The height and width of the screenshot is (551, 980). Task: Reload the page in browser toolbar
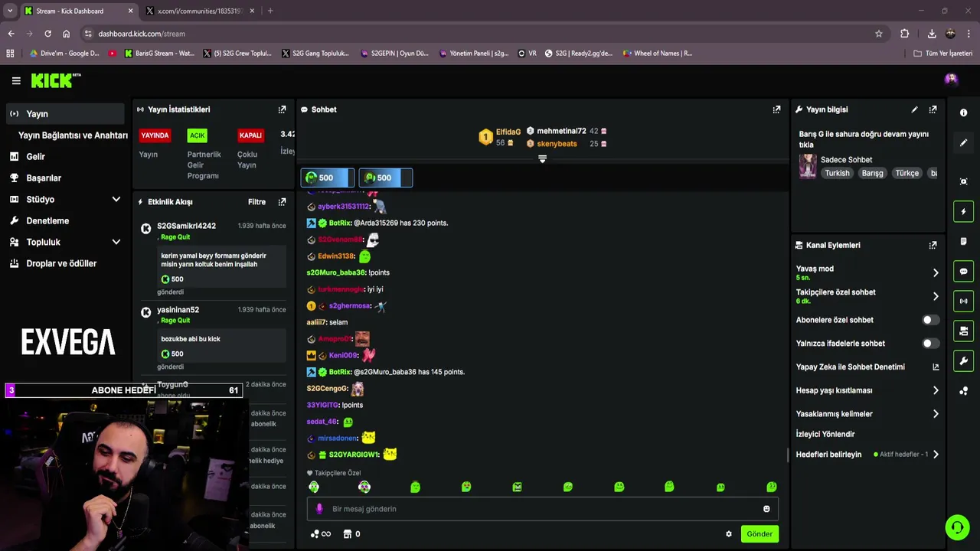[47, 34]
